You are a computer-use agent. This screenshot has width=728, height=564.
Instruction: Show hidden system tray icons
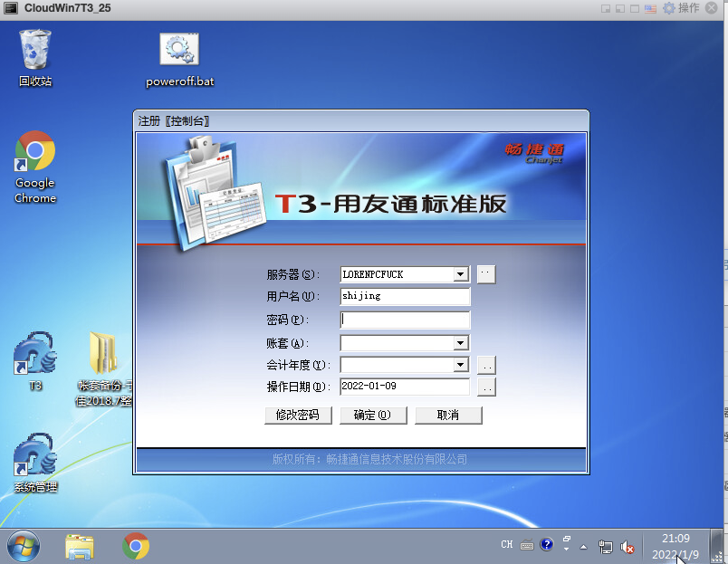click(x=584, y=547)
